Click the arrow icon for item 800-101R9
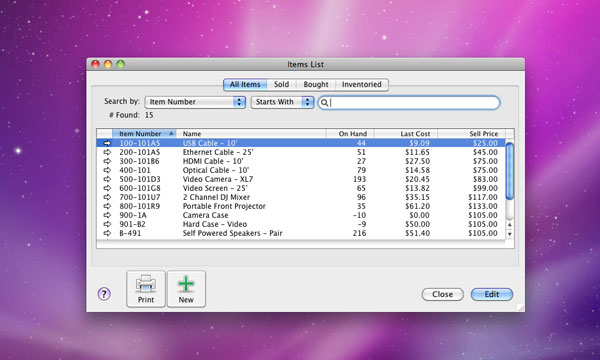Image resolution: width=600 pixels, height=360 pixels. click(107, 206)
